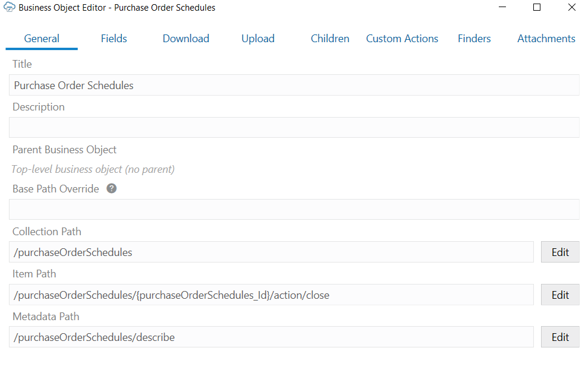Image resolution: width=588 pixels, height=373 pixels.
Task: Click inside the Title field
Action: tap(294, 85)
